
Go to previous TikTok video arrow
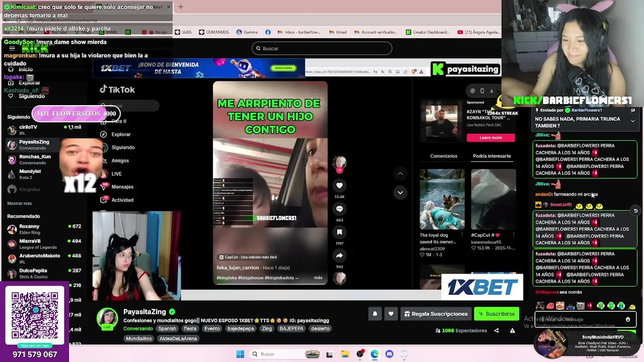pos(400,173)
